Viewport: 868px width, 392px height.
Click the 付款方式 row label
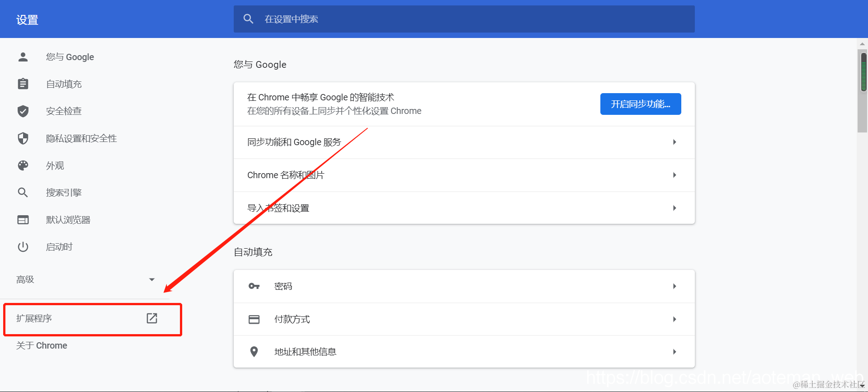point(292,319)
